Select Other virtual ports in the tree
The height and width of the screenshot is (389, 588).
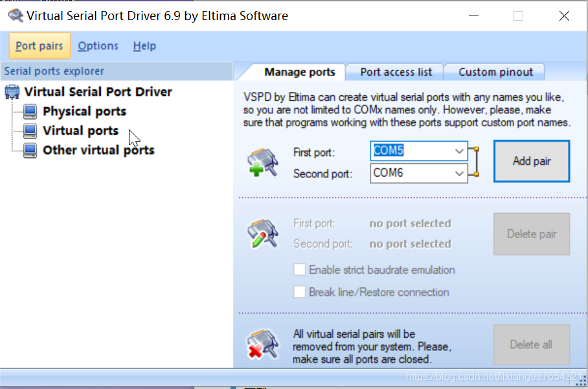coord(98,150)
